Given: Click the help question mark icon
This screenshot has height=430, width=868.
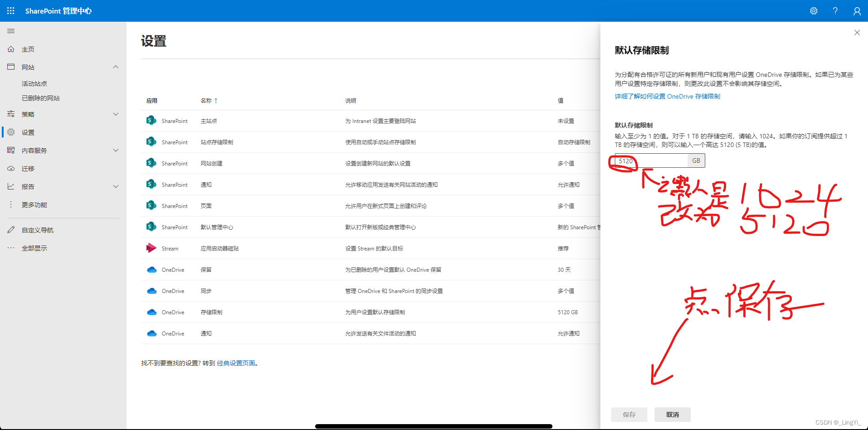Looking at the screenshot, I should [x=835, y=11].
